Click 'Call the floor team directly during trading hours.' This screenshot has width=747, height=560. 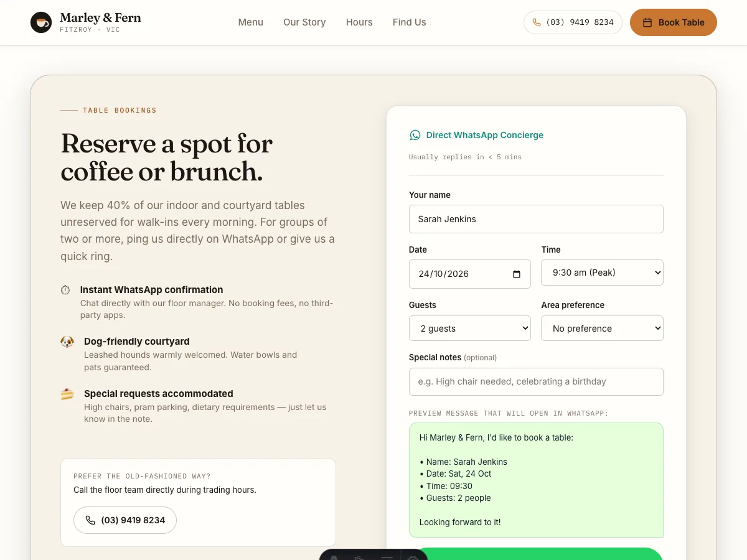165,490
